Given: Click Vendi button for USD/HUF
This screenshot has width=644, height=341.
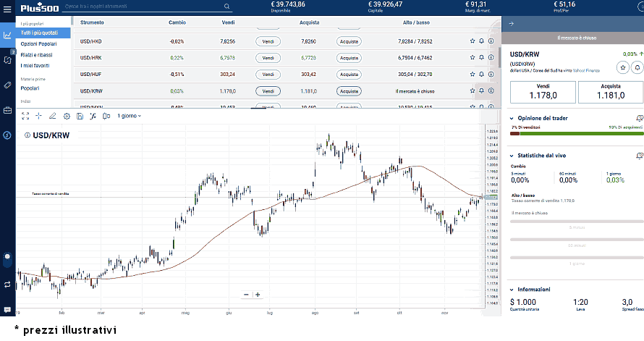Looking at the screenshot, I should click(x=268, y=75).
